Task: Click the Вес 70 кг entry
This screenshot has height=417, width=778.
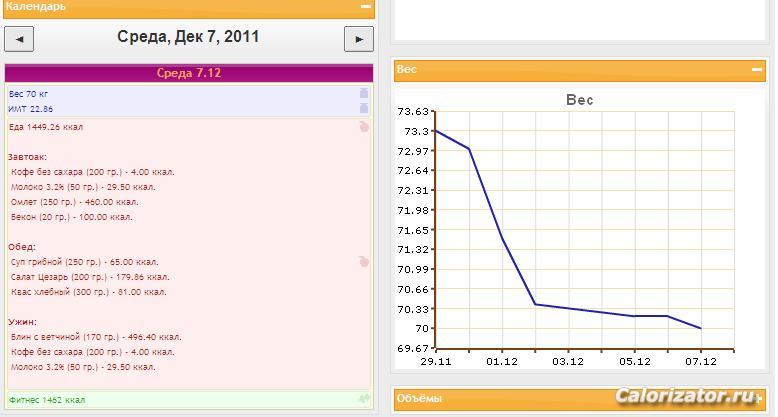Action: (x=29, y=94)
